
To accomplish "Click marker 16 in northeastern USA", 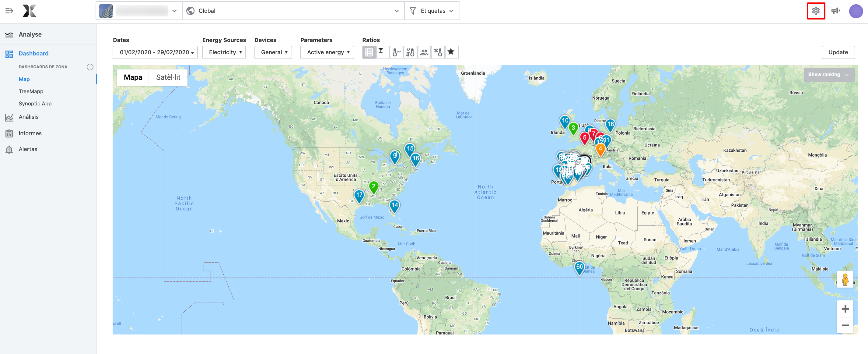I will point(415,159).
